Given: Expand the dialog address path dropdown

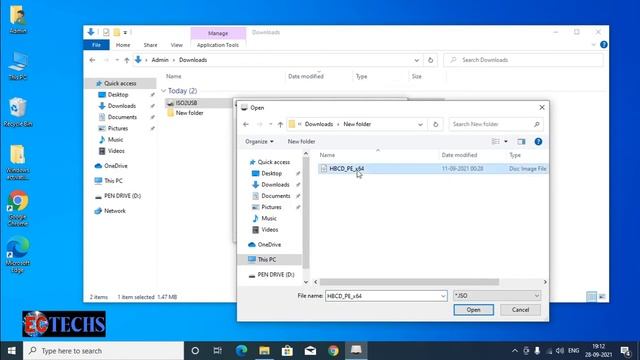Looking at the screenshot, I should (x=420, y=124).
